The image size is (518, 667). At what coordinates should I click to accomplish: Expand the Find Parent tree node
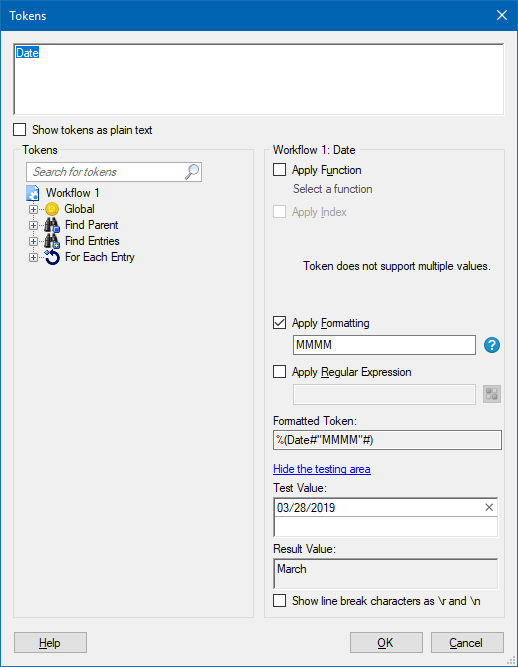pyautogui.click(x=33, y=225)
